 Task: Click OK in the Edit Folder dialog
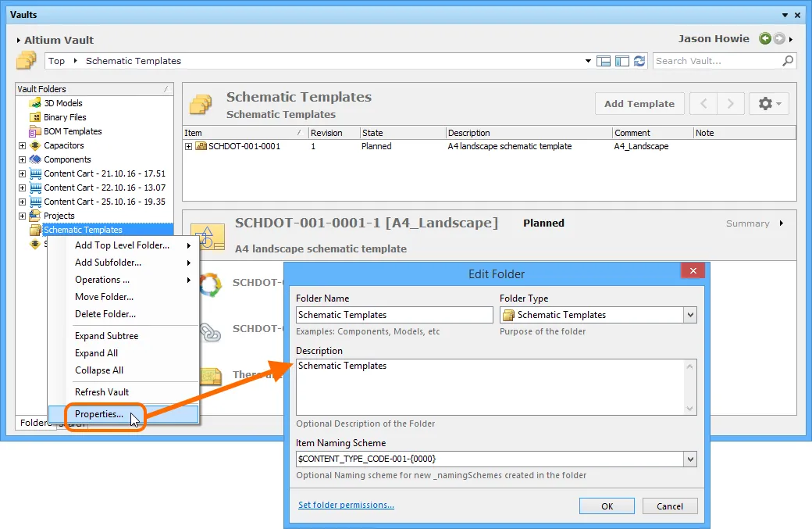tap(607, 506)
